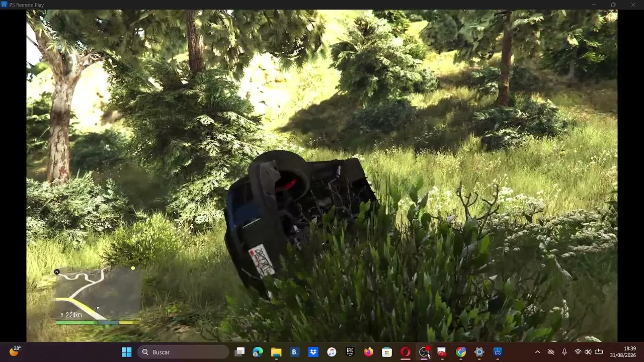Click the yellow waypoint dot on the minimap
Screen dimensions: 644x362
tap(133, 268)
